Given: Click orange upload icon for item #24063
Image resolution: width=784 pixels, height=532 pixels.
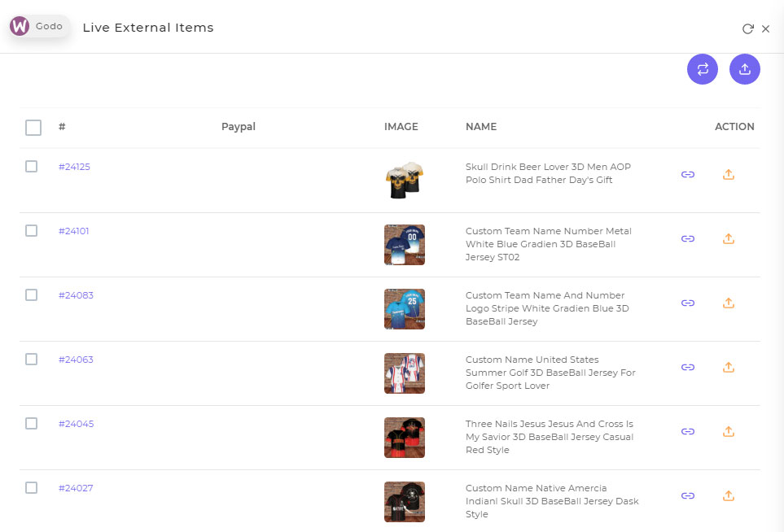Looking at the screenshot, I should pos(729,367).
